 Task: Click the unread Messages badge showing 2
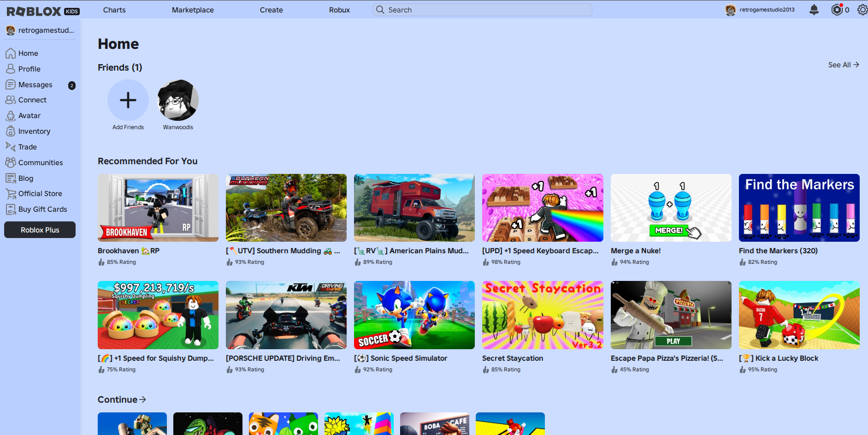[72, 85]
